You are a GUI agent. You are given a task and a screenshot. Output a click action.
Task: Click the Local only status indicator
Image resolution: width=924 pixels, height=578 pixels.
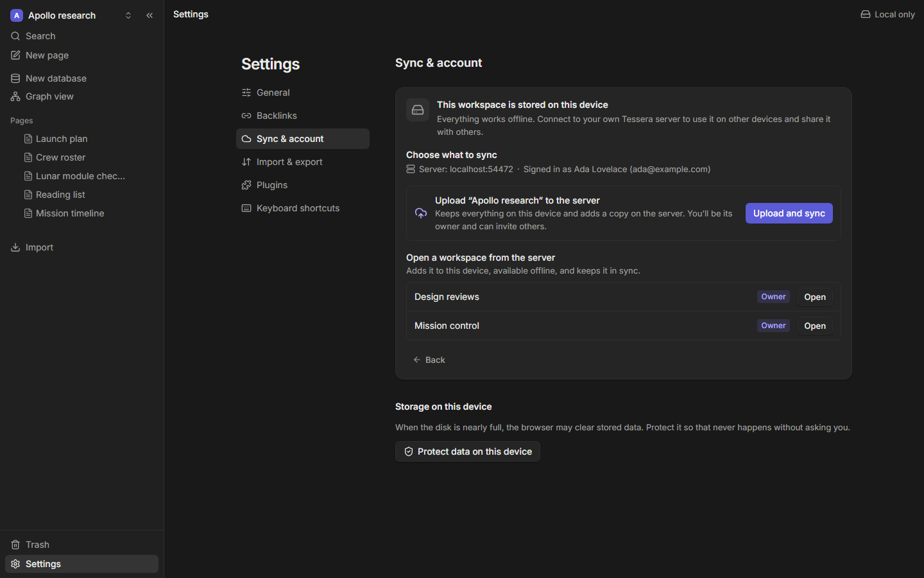tap(887, 14)
